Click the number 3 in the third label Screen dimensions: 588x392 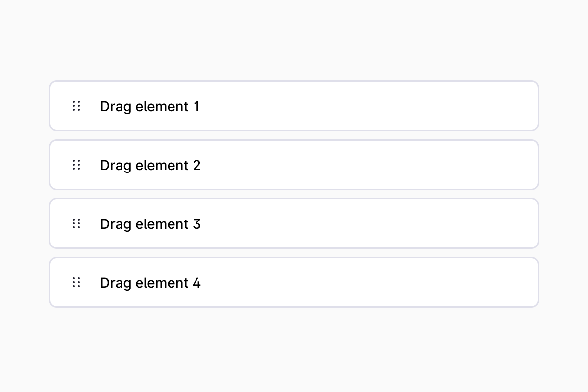click(196, 224)
